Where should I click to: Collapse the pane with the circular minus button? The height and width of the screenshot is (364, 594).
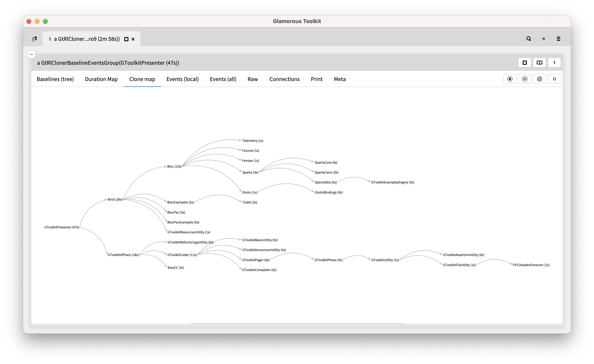tap(31, 54)
